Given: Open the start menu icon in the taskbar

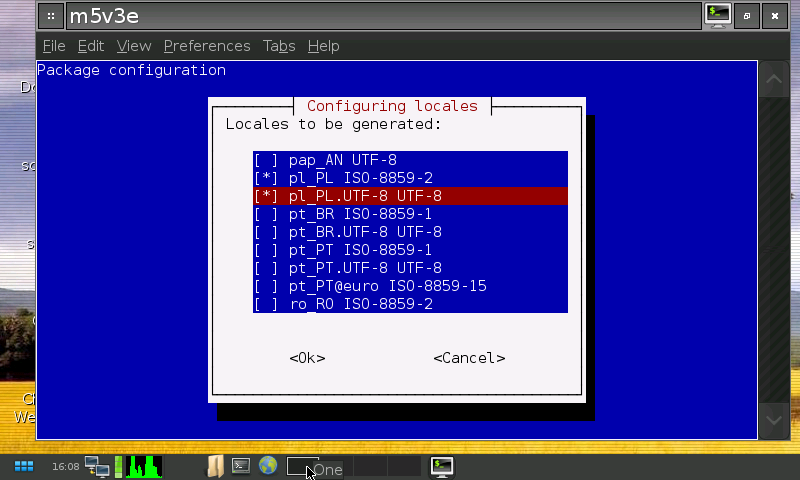Looking at the screenshot, I should 24,466.
